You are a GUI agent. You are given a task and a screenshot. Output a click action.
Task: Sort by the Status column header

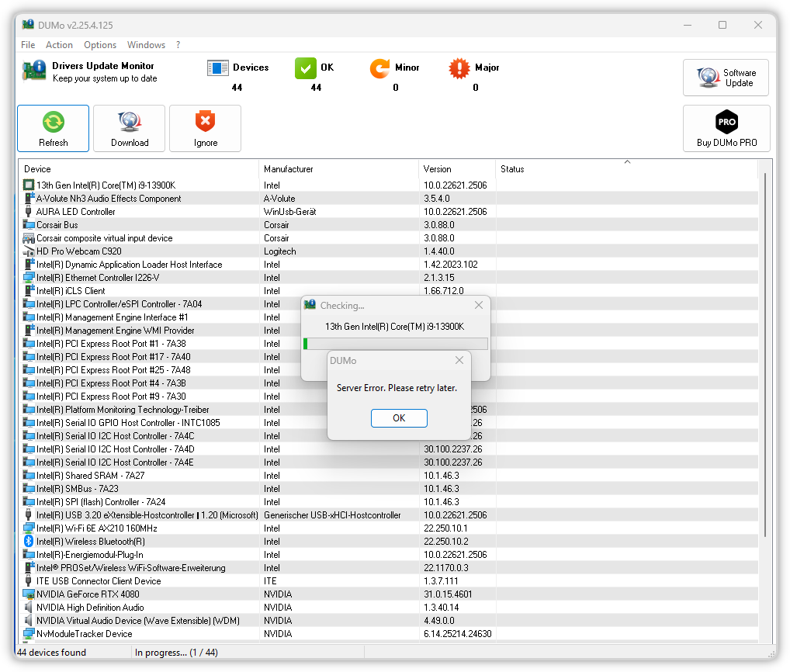coord(627,169)
